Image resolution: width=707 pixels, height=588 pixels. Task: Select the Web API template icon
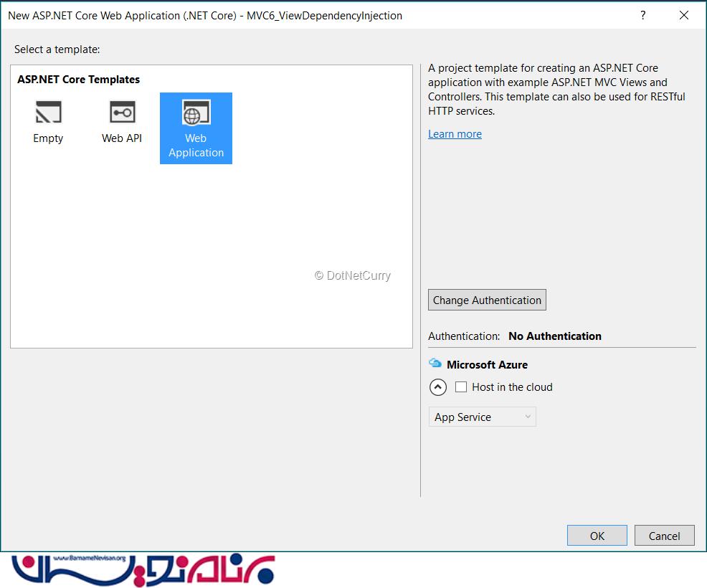122,112
